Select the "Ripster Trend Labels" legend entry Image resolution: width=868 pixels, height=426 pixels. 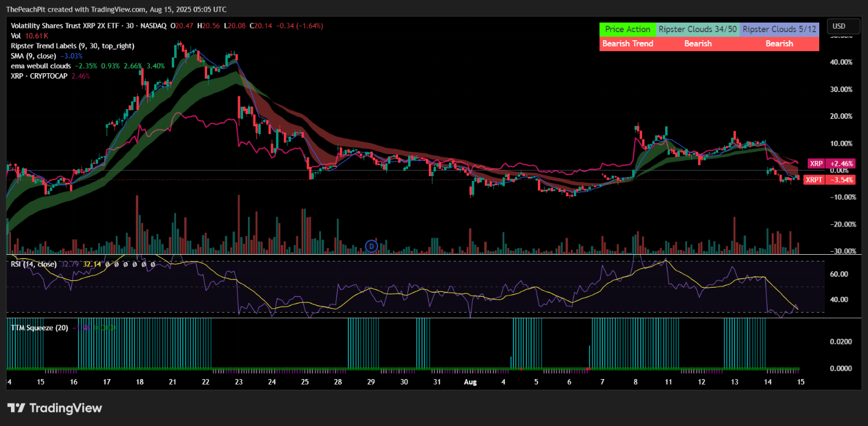67,46
